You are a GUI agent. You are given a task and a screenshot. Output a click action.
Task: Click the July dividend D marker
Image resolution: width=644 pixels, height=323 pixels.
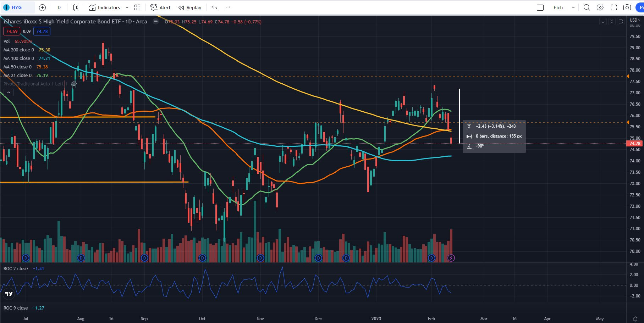25,258
